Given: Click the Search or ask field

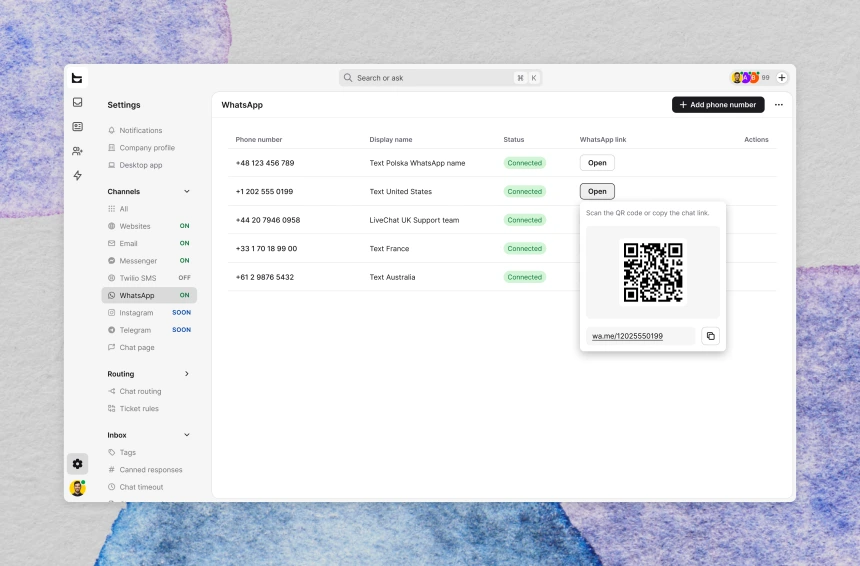Looking at the screenshot, I should click(440, 78).
